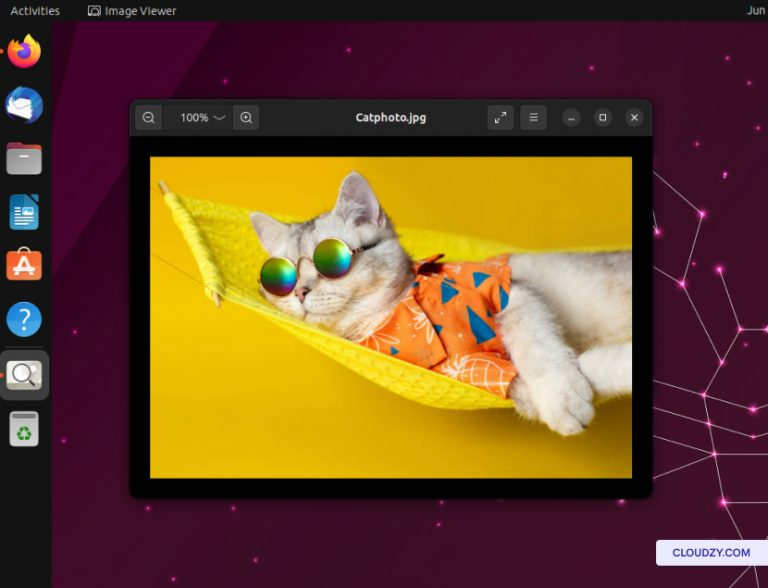Open the Files manager from the dock
This screenshot has height=588, width=768.
(24, 158)
